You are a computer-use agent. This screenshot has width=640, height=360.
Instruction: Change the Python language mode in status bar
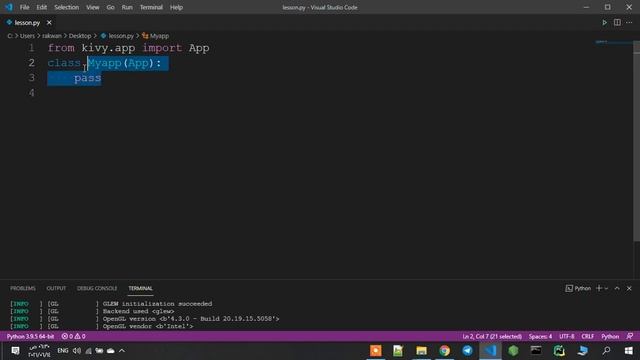click(x=610, y=336)
